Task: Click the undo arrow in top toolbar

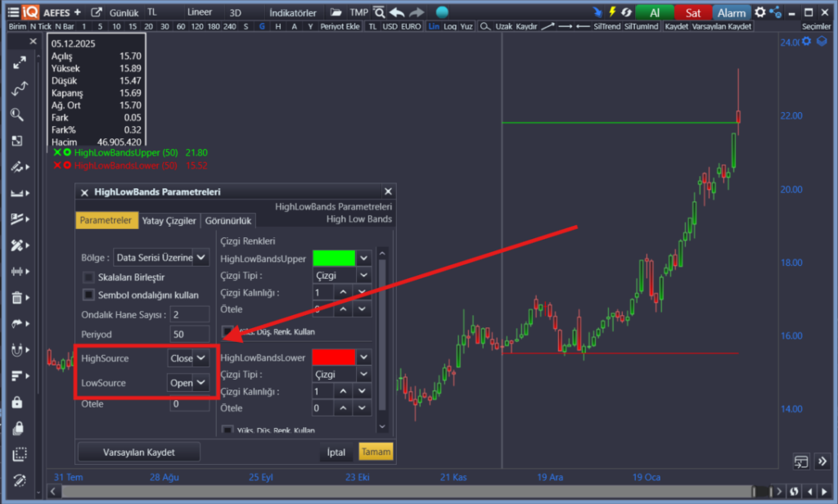Action: 397,12
